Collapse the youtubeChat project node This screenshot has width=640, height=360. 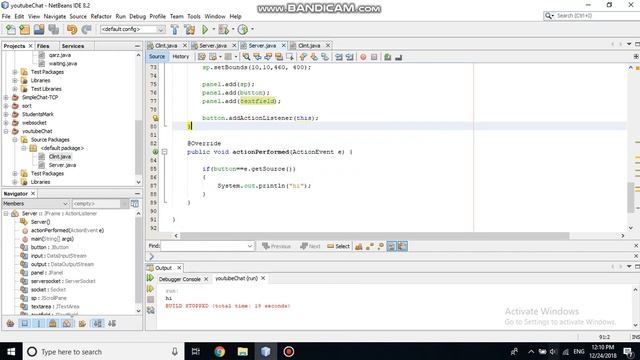click(x=6, y=131)
